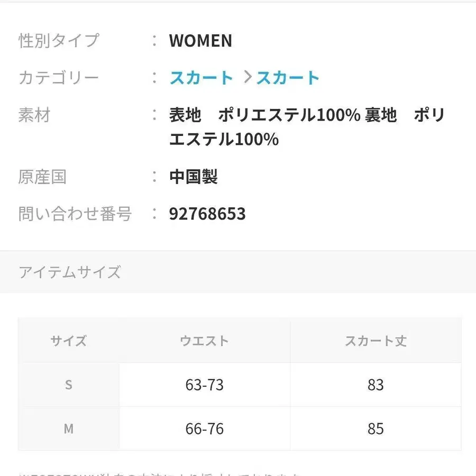Choose size S in the size table
The width and height of the screenshot is (476, 476).
click(x=68, y=385)
